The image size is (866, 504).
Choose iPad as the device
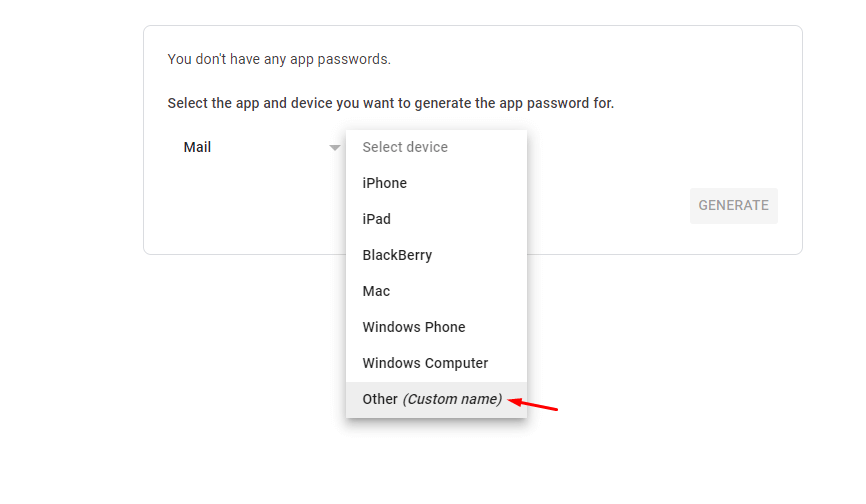(377, 219)
